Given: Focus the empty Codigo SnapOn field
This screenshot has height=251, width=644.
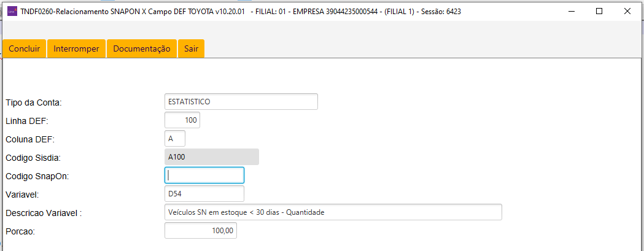Looking at the screenshot, I should (204, 176).
